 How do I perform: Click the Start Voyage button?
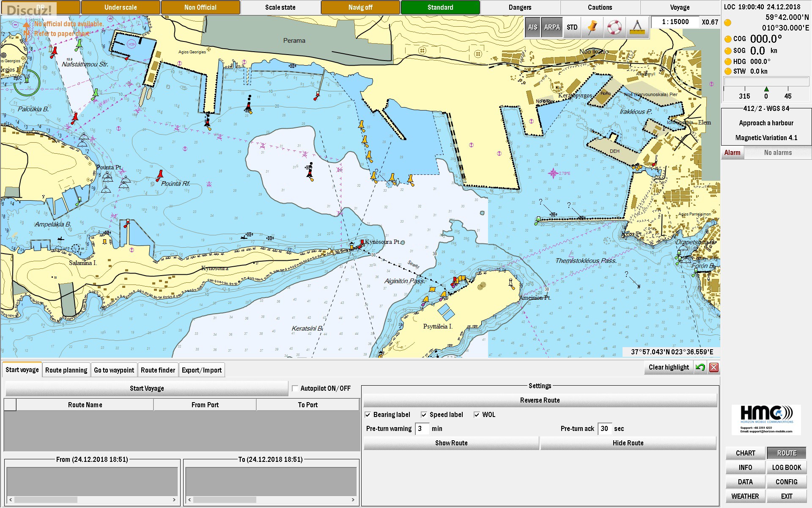point(147,388)
